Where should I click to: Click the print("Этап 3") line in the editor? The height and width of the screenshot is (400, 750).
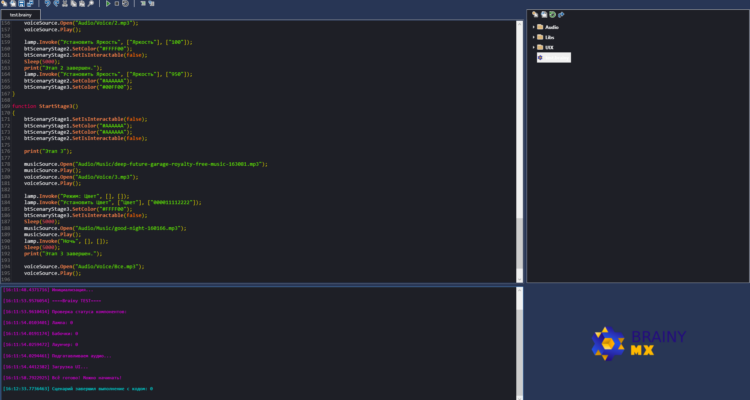(x=48, y=151)
